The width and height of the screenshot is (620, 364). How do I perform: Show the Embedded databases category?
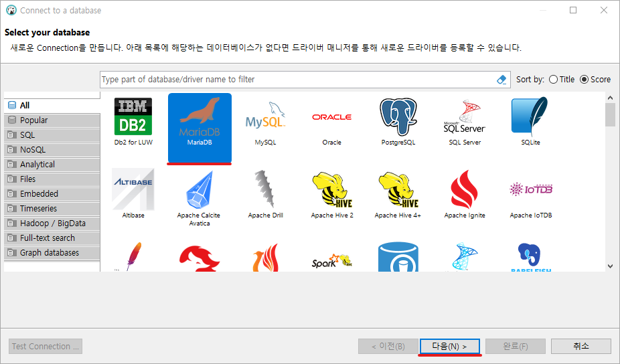tap(52, 193)
